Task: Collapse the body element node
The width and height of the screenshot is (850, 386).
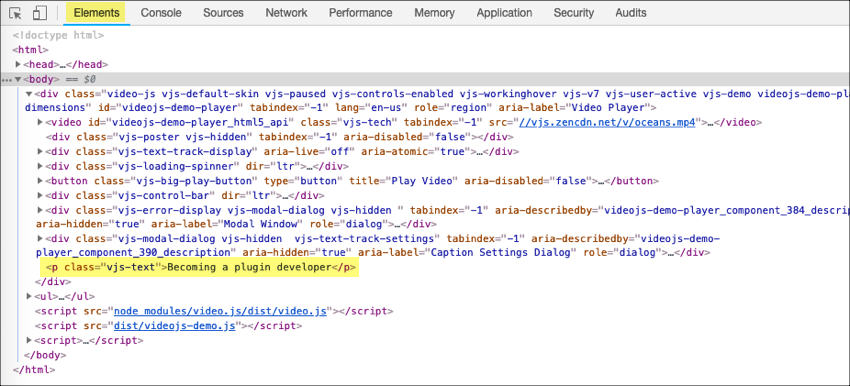Action: [x=18, y=79]
